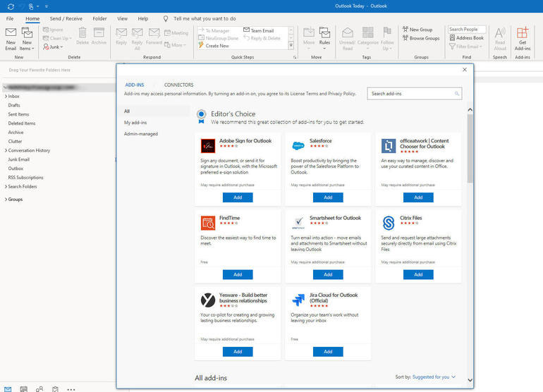Click the Adobe Sign for Outlook icon

(x=208, y=146)
